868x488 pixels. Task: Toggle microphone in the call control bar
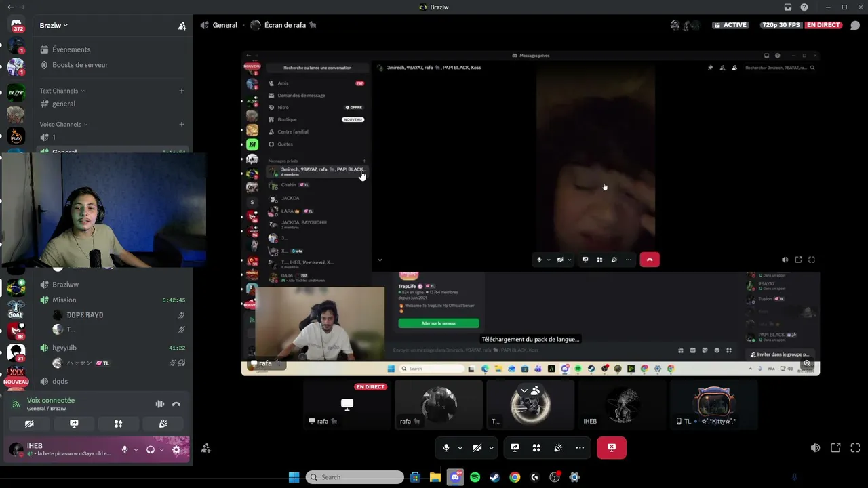pos(446,448)
